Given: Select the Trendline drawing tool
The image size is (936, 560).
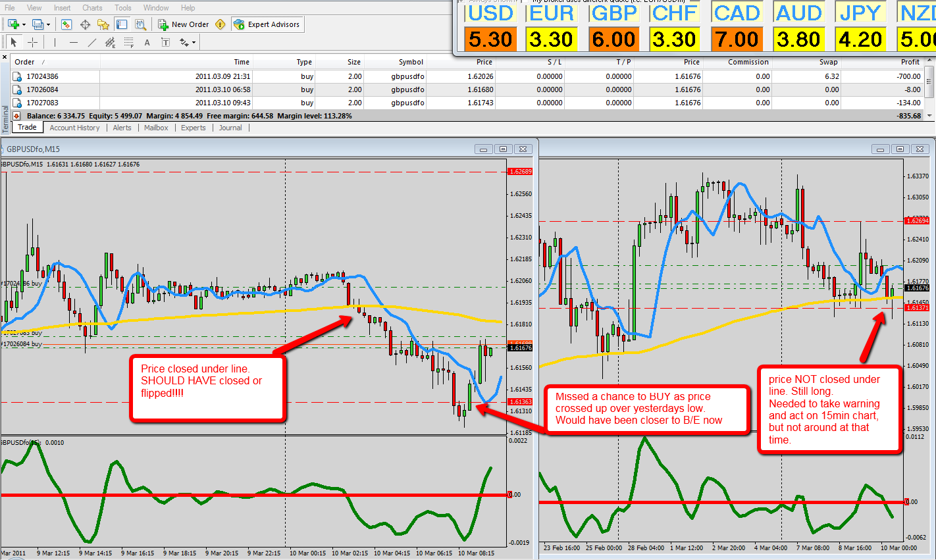Looking at the screenshot, I should coord(91,42).
